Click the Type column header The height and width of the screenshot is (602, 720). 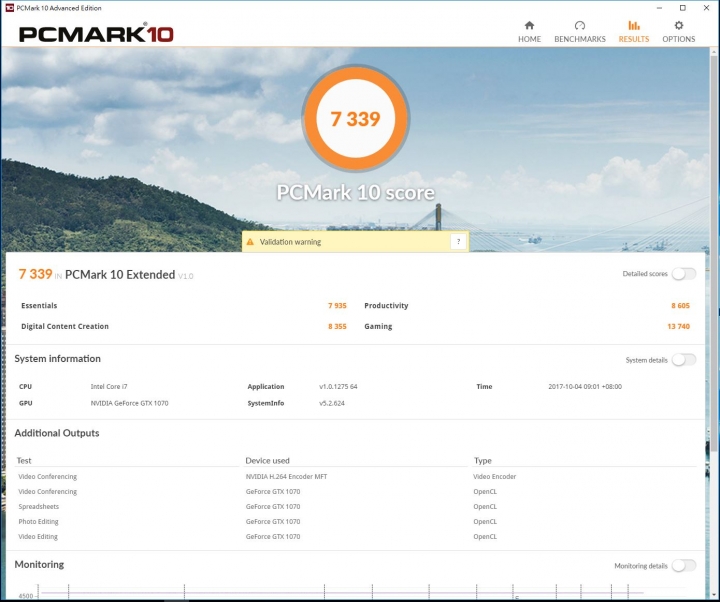pyautogui.click(x=482, y=461)
